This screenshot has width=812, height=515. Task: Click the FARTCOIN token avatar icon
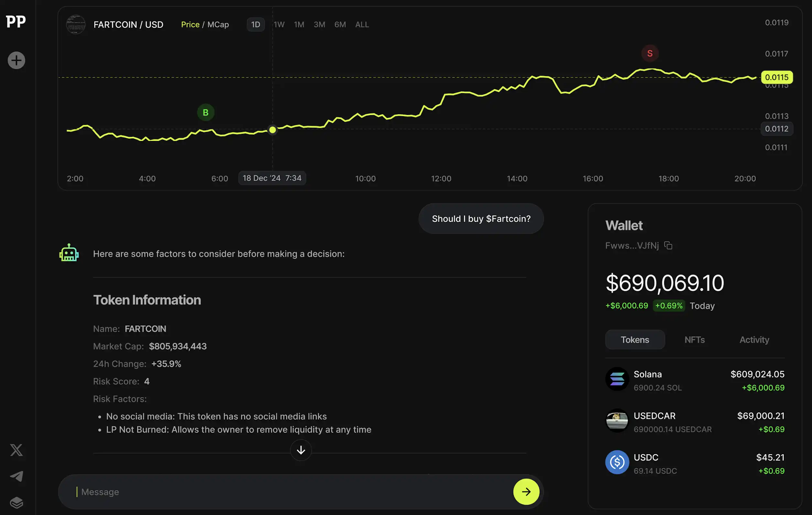76,25
